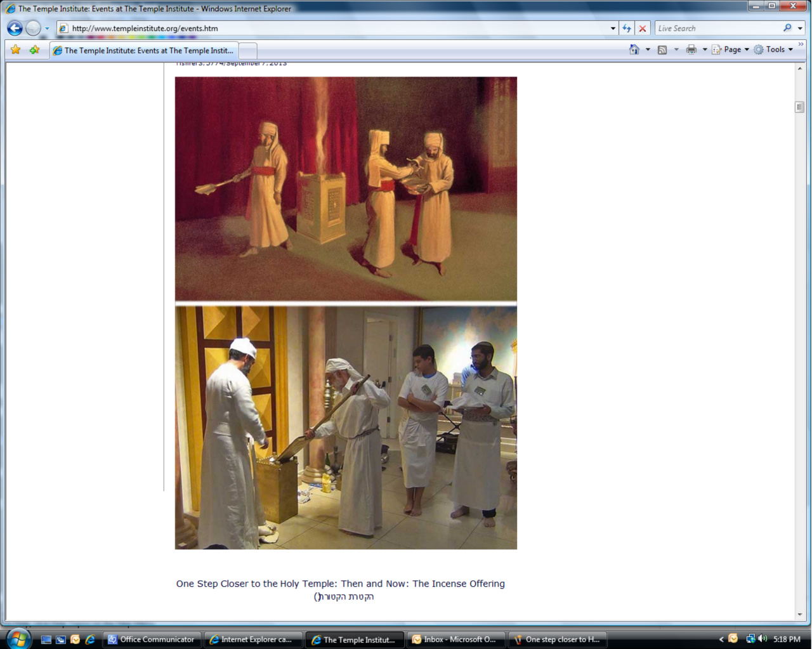This screenshot has height=649, width=812.
Task: Click Add to Favorites star-plus icon
Action: (34, 49)
